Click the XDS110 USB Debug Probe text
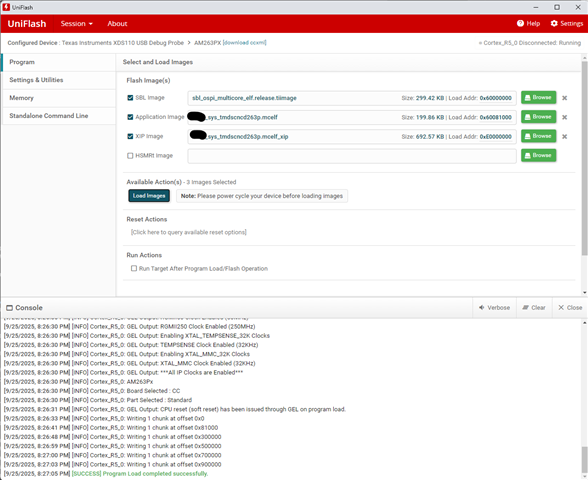This screenshot has width=588, height=480. [x=123, y=43]
